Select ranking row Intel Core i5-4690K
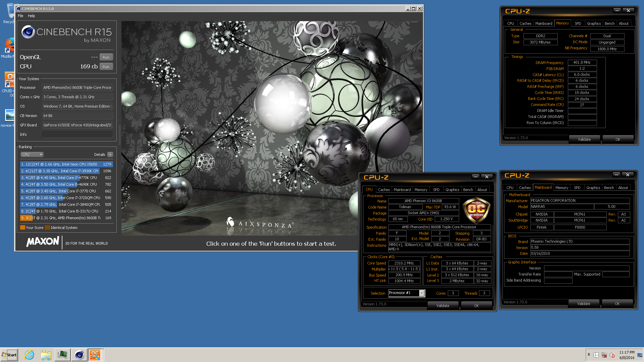Viewport: 644px width, 362px height. pyautogui.click(x=66, y=184)
